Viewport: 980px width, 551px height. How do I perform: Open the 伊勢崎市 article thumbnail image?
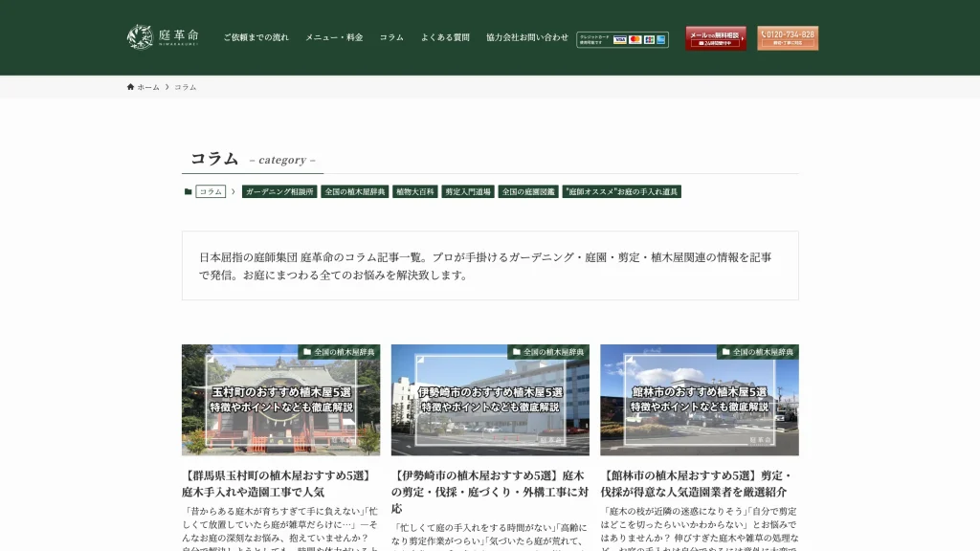pos(490,400)
